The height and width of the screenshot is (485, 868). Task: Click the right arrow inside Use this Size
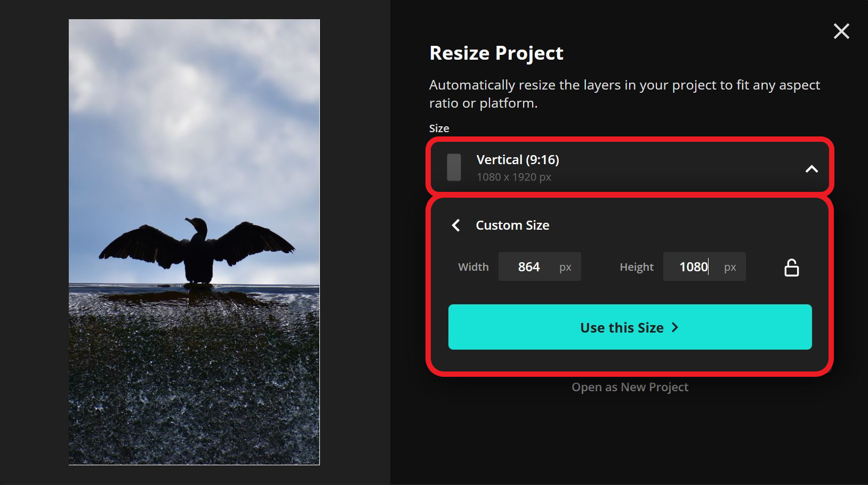[674, 328]
